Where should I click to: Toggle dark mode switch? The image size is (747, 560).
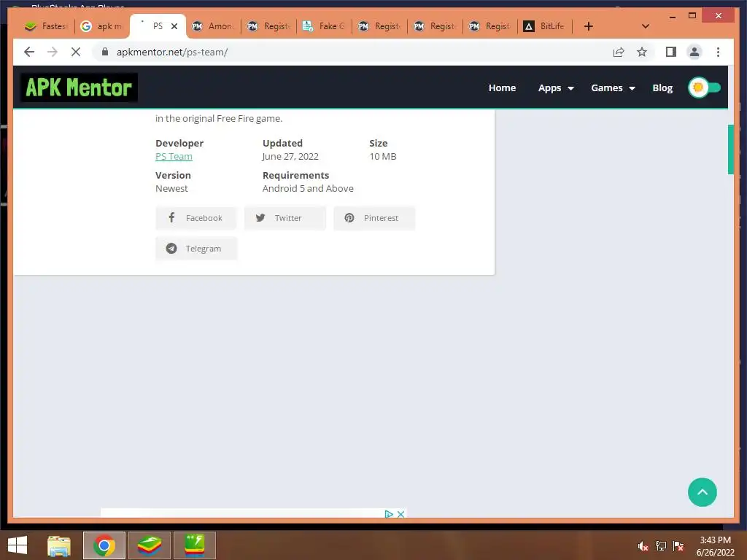705,87
